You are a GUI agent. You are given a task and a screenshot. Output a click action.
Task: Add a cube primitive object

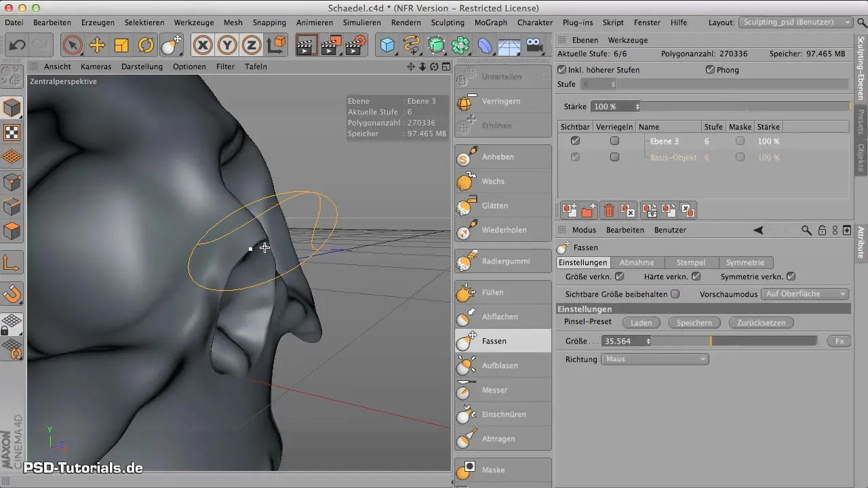387,46
